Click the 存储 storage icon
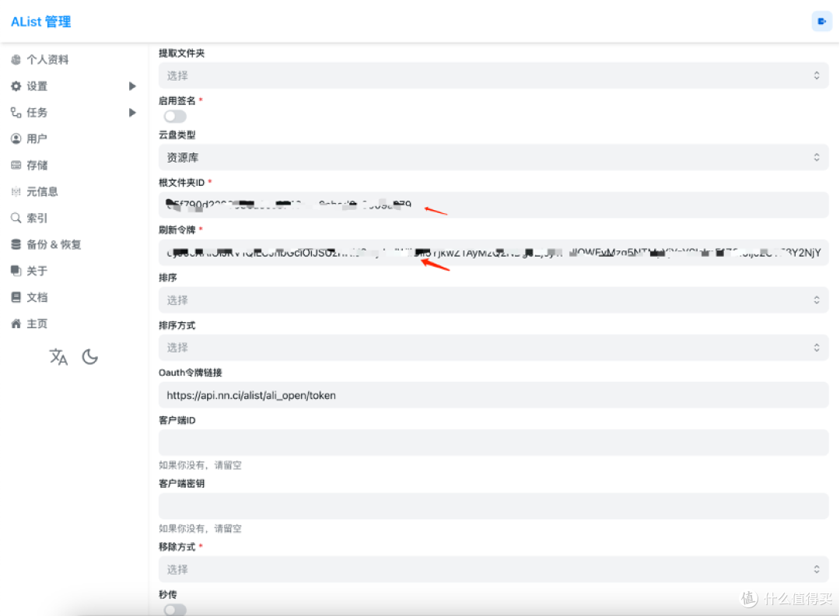The image size is (840, 616). [16, 165]
